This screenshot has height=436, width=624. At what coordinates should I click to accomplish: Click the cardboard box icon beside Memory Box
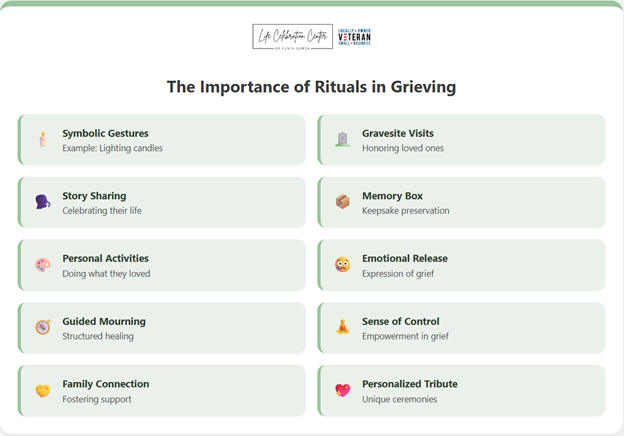tap(342, 202)
